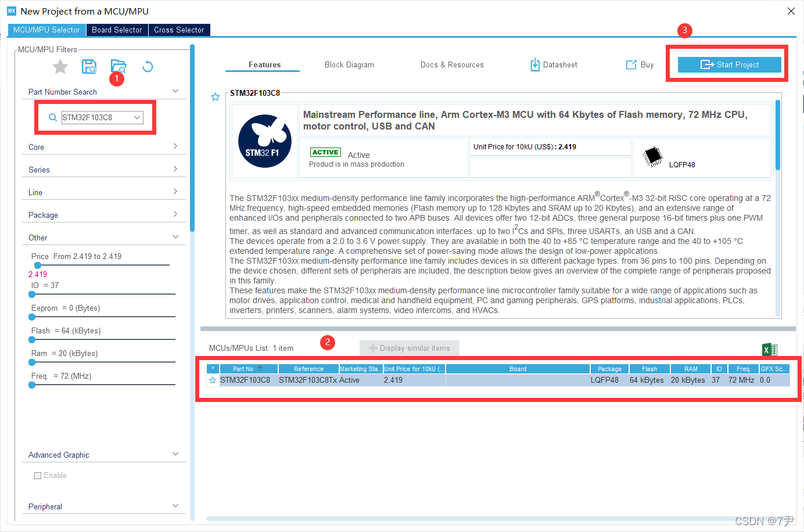Sort list by Part No column
Image resolution: width=804 pixels, height=532 pixels.
pyautogui.click(x=249, y=369)
